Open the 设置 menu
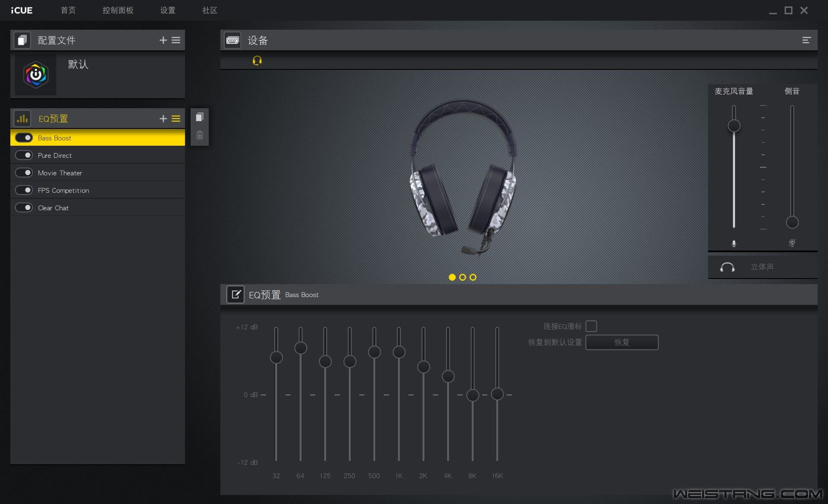This screenshot has height=504, width=828. 168,10
